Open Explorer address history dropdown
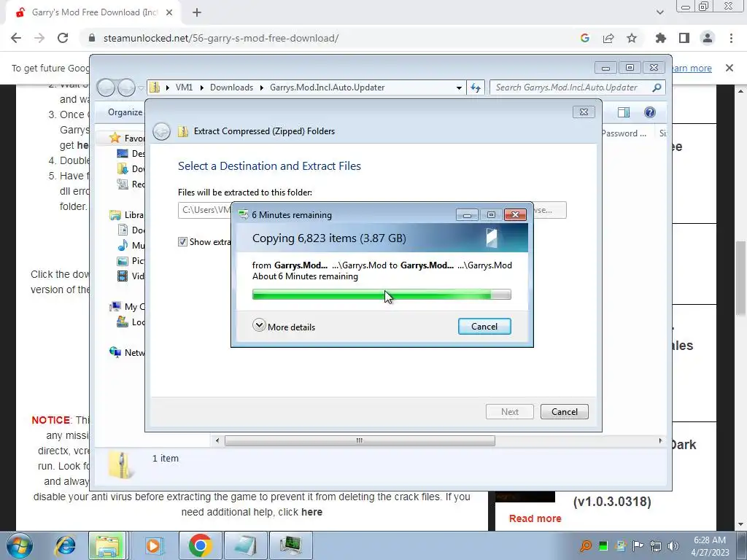Viewport: 747px width, 560px height. [x=459, y=87]
